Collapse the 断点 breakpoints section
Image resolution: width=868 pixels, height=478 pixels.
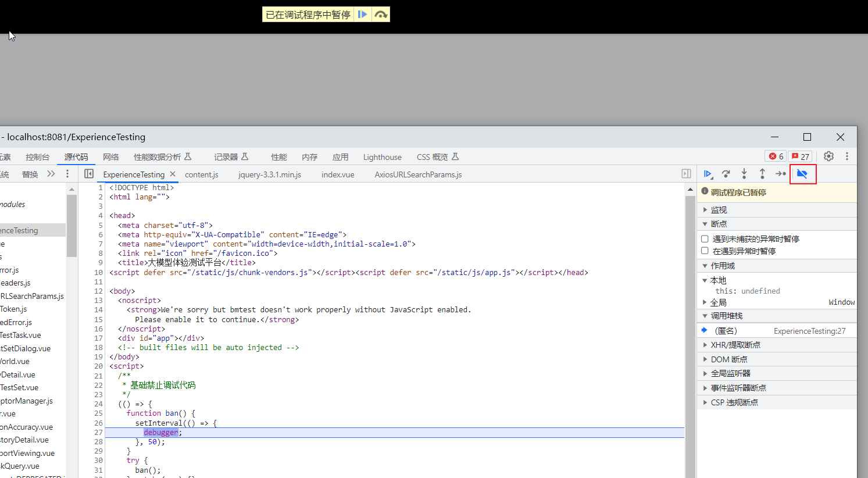click(777, 224)
